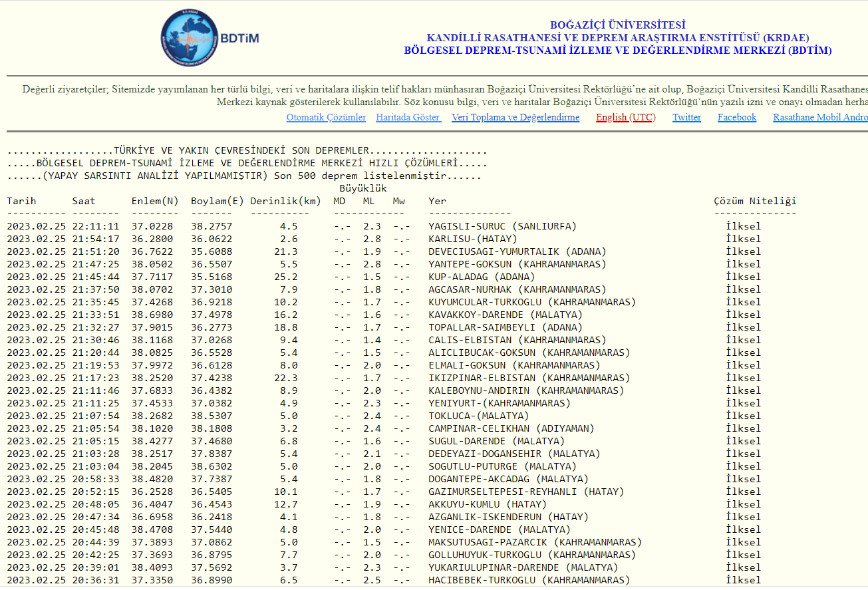The image size is (868, 590).
Task: Select YENICE-DARENDE (MALATYA) location text
Action: coord(500,529)
